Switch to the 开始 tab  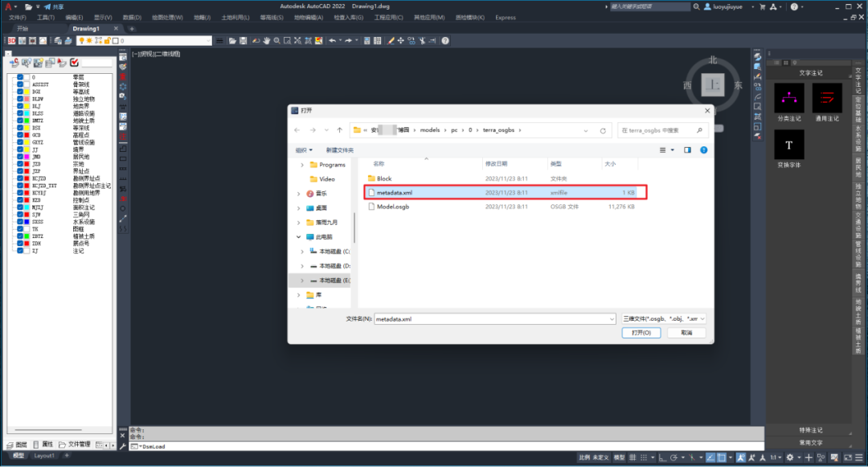(23, 29)
